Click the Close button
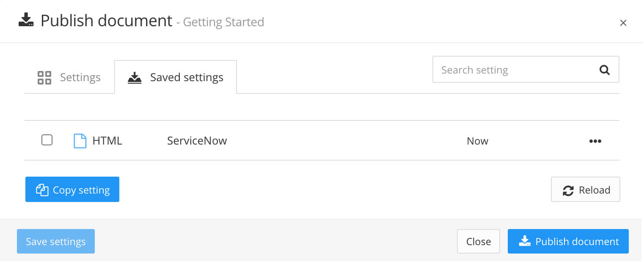Viewport: 644px width, 262px height. point(479,241)
